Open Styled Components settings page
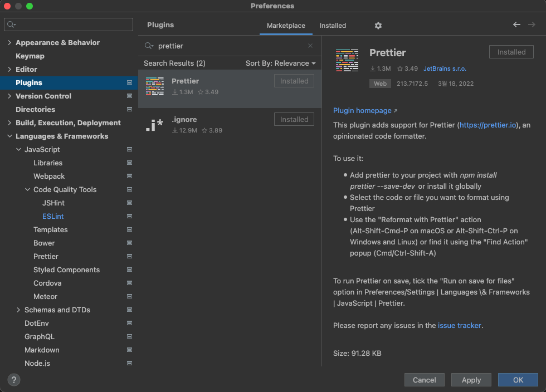The height and width of the screenshot is (392, 546). (66, 269)
